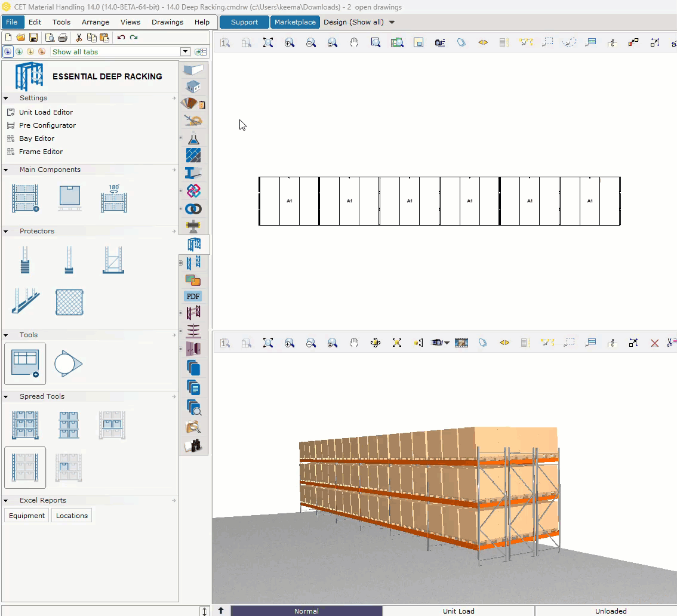Save the drawing with the floppy icon
This screenshot has height=616, width=677.
pyautogui.click(x=33, y=38)
